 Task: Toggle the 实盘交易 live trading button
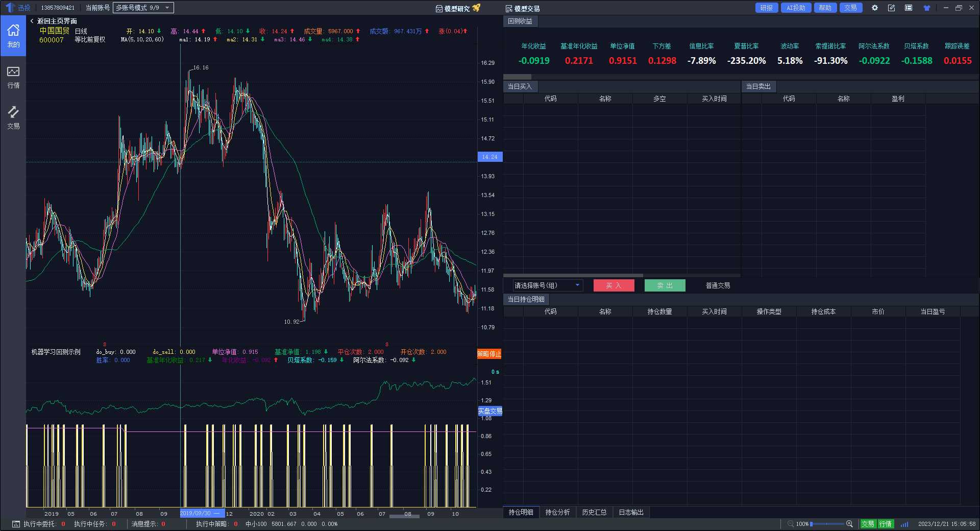[489, 411]
